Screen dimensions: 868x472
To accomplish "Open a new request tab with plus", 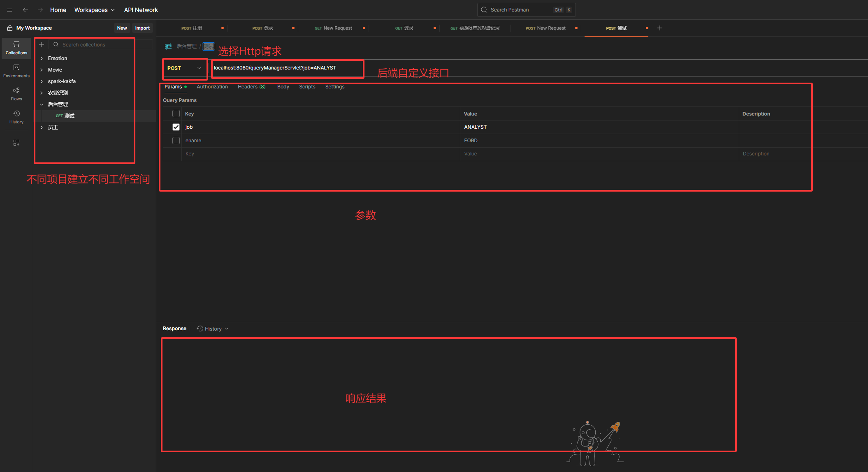I will [660, 28].
